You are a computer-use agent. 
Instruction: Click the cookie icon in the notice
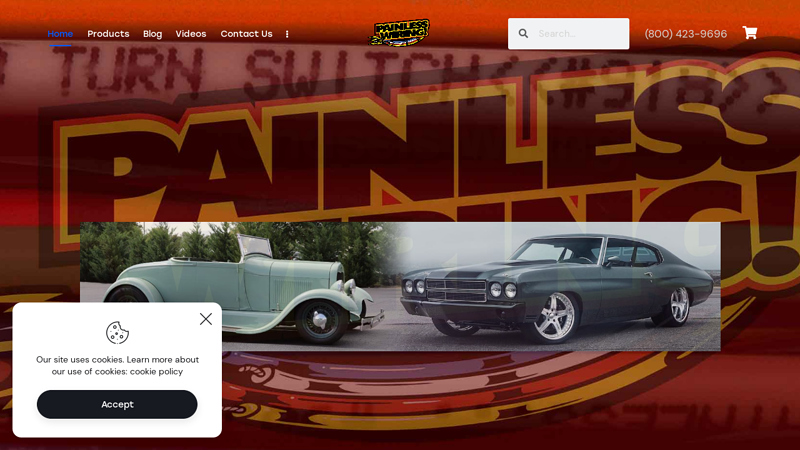click(x=117, y=333)
